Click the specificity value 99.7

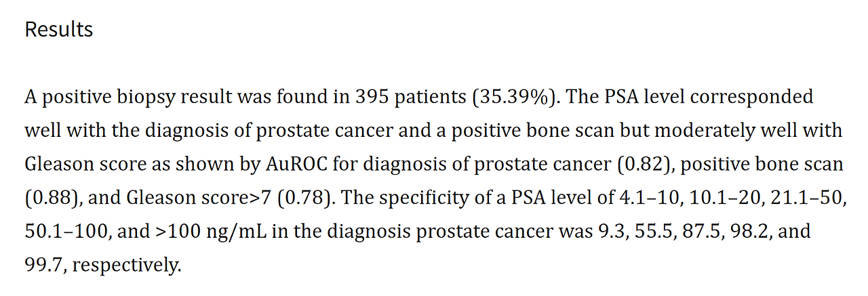pyautogui.click(x=44, y=264)
